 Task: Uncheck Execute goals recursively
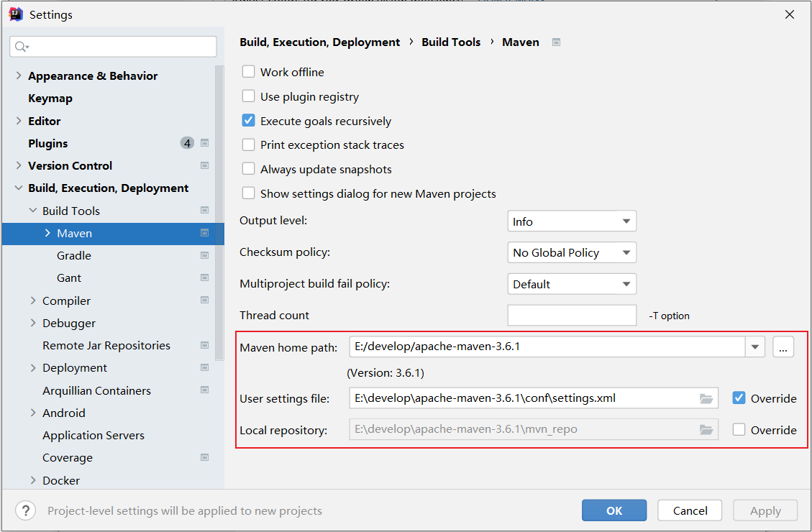tap(249, 121)
